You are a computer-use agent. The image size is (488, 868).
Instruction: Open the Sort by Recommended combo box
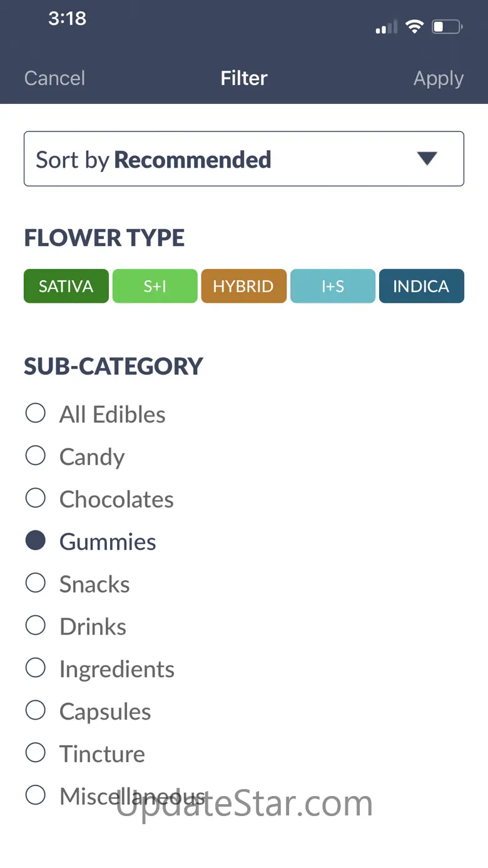coord(244,159)
